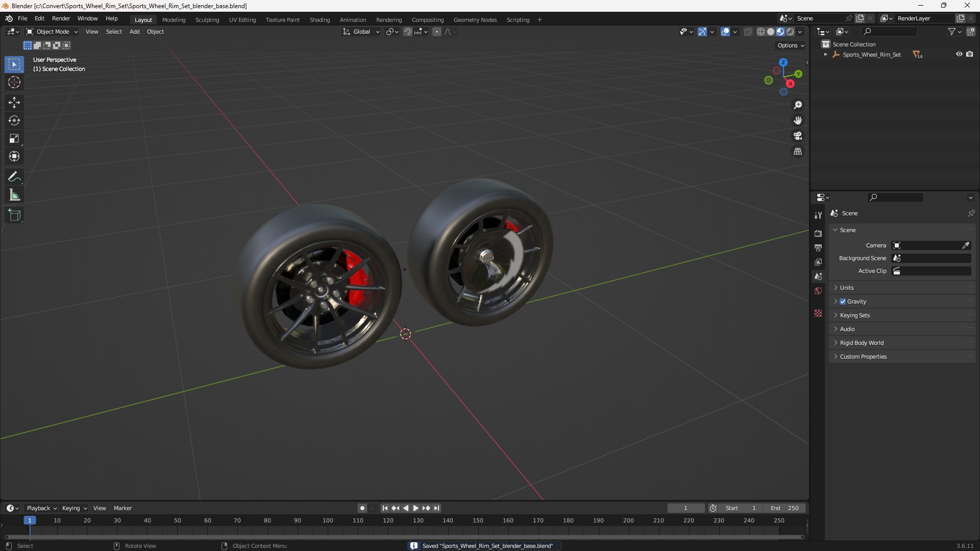Viewport: 980px width, 551px height.
Task: Open the Scene properties tab
Action: (x=818, y=276)
